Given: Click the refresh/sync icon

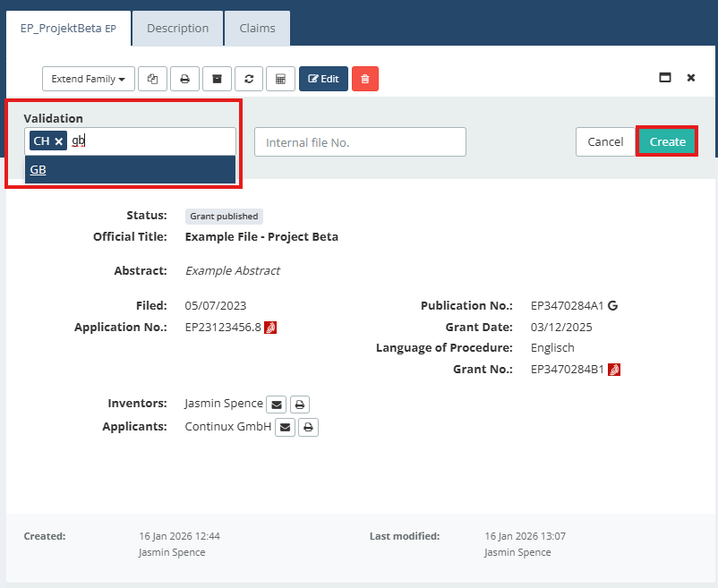Looking at the screenshot, I should pos(249,79).
